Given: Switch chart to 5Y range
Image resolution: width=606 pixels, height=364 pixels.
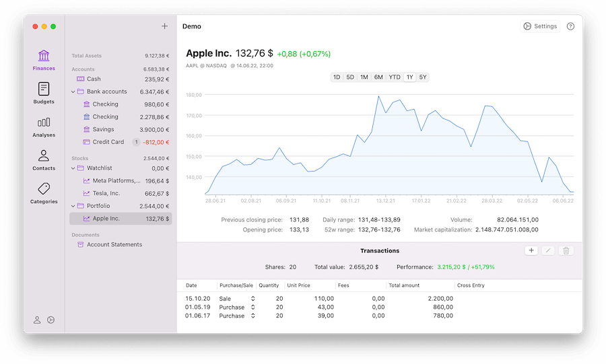Looking at the screenshot, I should 423,77.
